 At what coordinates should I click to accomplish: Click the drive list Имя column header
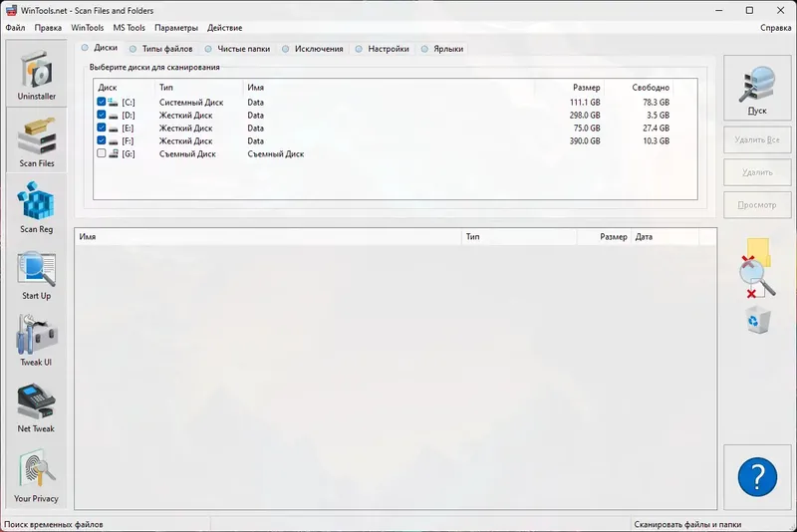[x=389, y=88]
